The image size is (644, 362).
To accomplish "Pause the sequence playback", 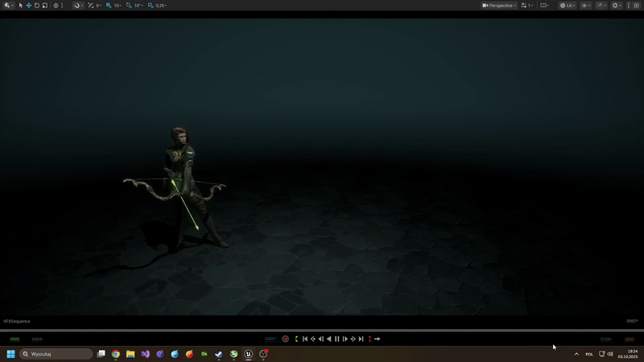I will [336, 339].
